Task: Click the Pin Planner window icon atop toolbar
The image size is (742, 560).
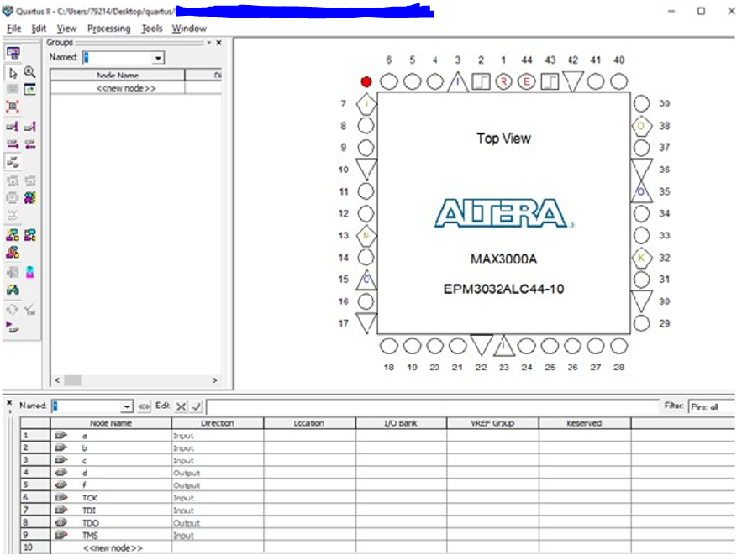Action: [x=13, y=53]
